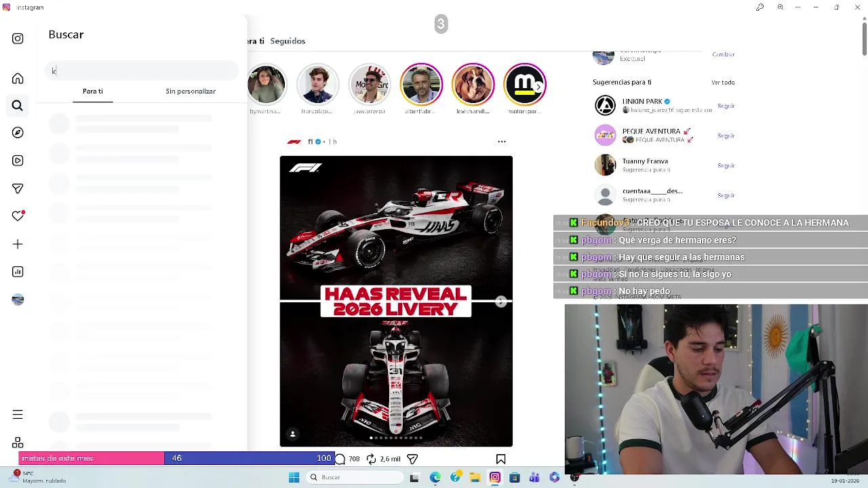Click the repost icon beside 2,6 mil
This screenshot has height=488, width=868.
tap(371, 459)
